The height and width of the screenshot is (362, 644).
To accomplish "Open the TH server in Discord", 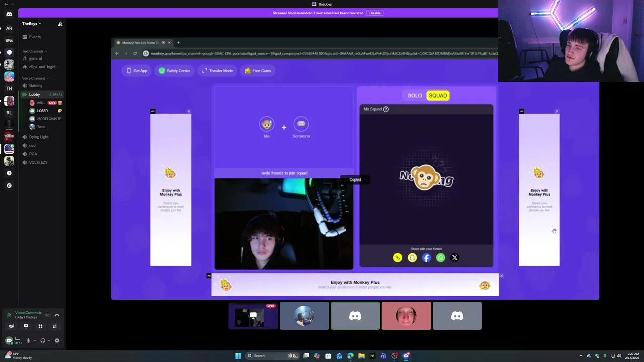I will pyautogui.click(x=9, y=88).
